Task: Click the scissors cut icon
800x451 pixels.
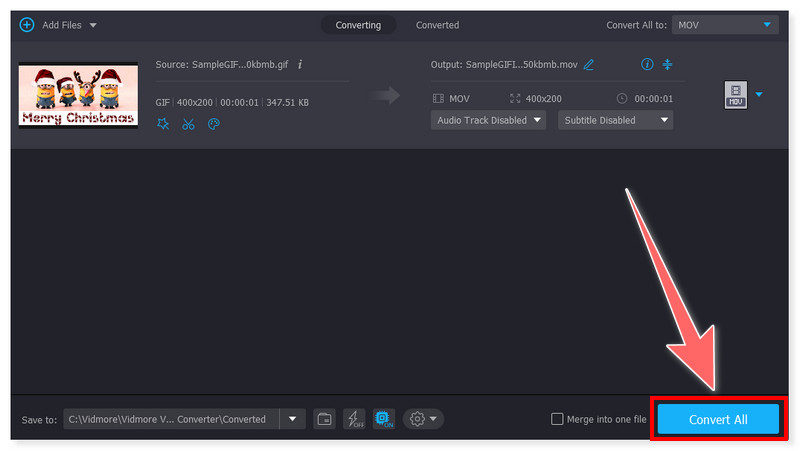Action: click(188, 124)
